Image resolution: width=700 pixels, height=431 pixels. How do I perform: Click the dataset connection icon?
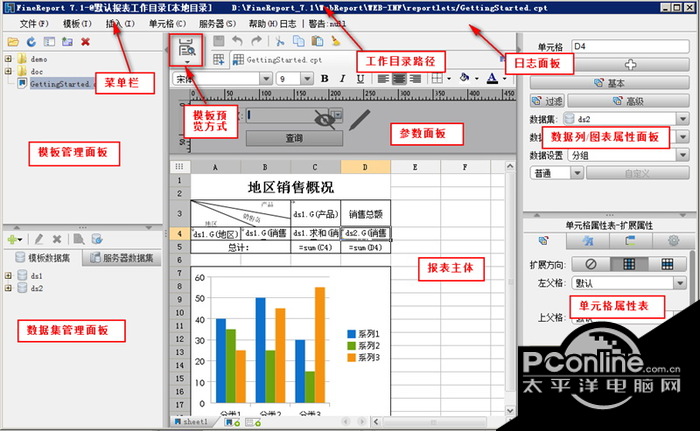(97, 239)
